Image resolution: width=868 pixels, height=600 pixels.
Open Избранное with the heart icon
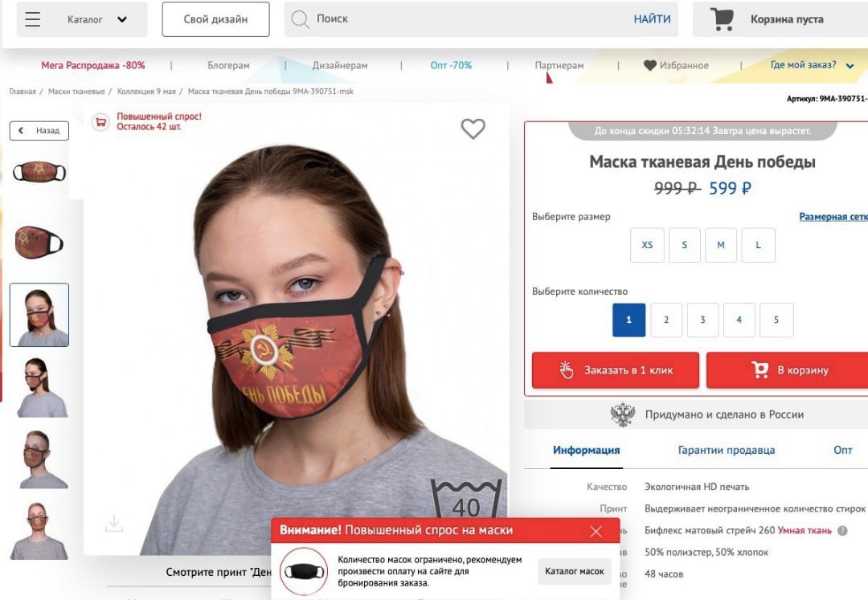pos(676,65)
